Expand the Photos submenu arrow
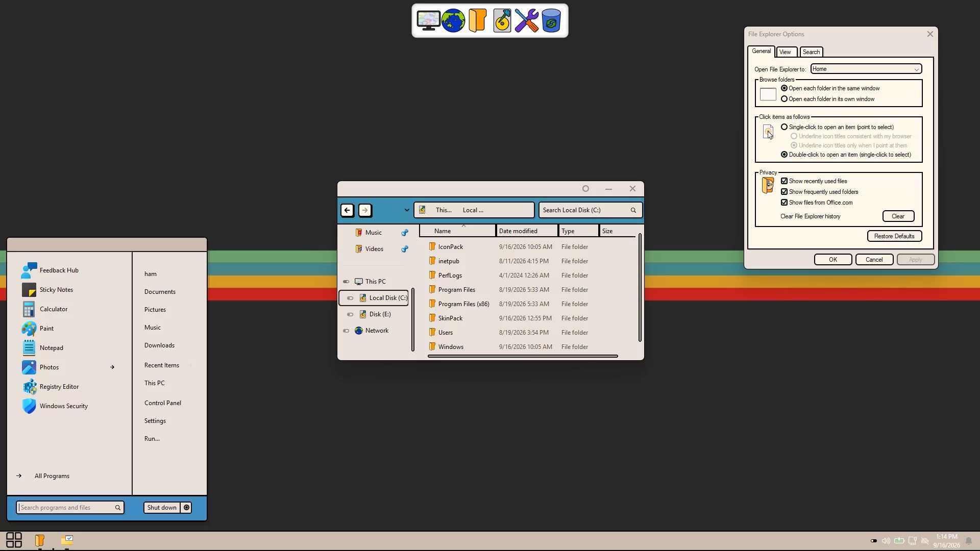This screenshot has width=980, height=551. click(x=112, y=367)
